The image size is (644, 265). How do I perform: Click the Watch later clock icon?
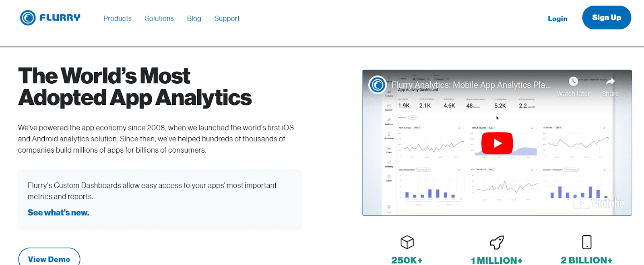pos(573,82)
